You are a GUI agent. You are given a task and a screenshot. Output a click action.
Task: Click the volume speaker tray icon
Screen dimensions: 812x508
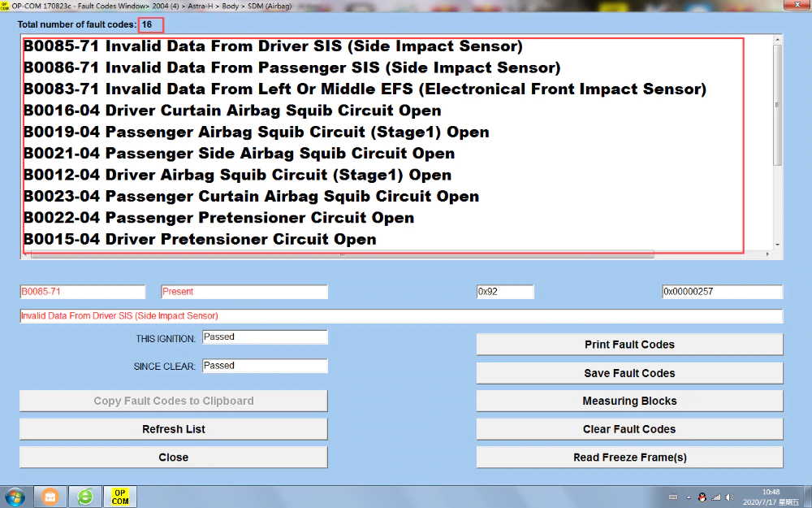(729, 497)
